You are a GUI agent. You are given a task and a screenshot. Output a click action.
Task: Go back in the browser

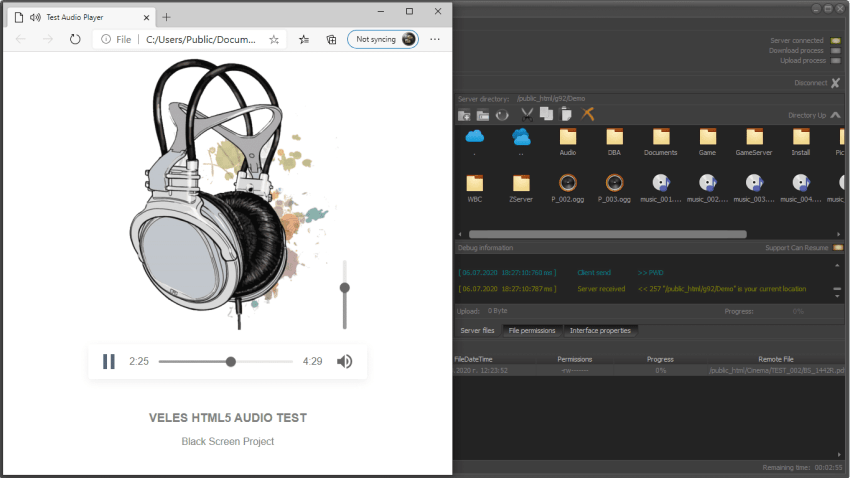(x=21, y=39)
